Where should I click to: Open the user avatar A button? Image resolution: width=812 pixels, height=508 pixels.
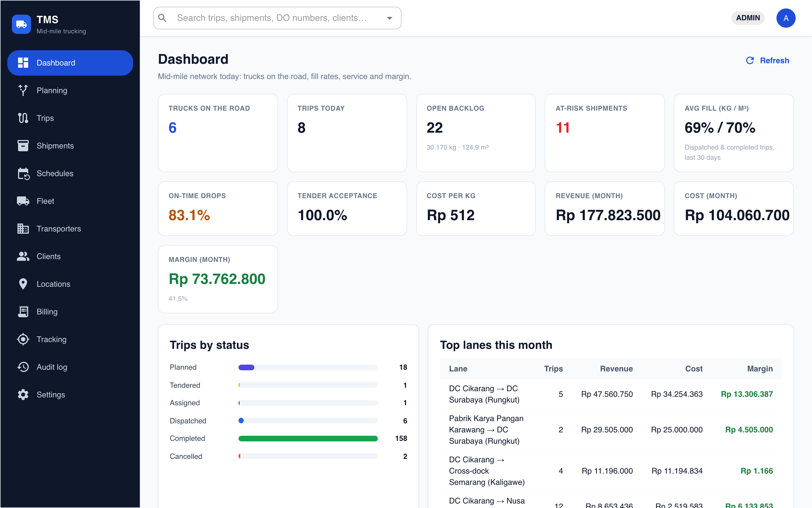[x=785, y=18]
